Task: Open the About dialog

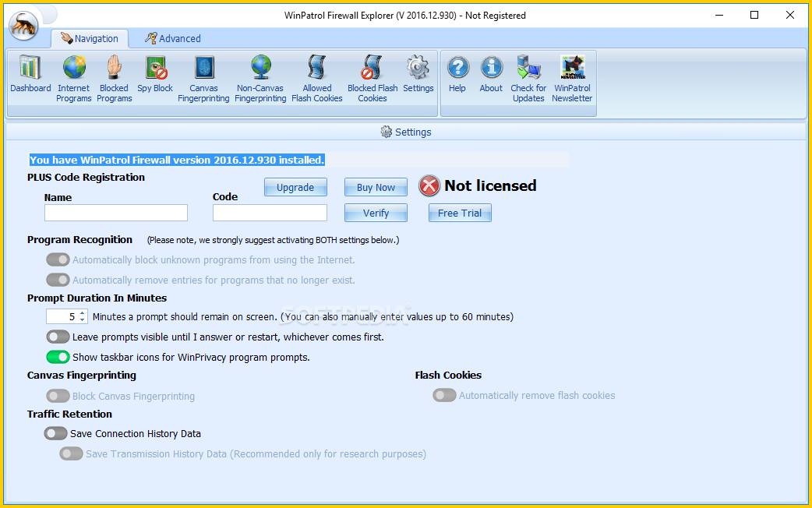Action: (491, 75)
